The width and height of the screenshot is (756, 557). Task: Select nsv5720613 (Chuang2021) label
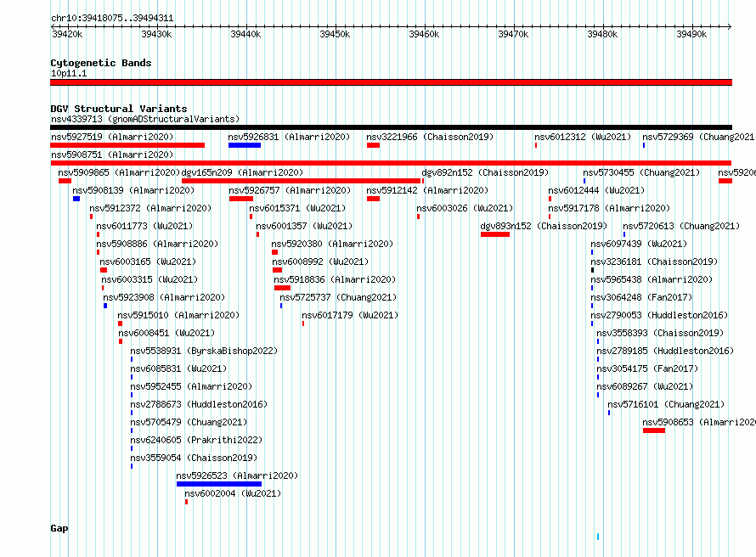(681, 226)
